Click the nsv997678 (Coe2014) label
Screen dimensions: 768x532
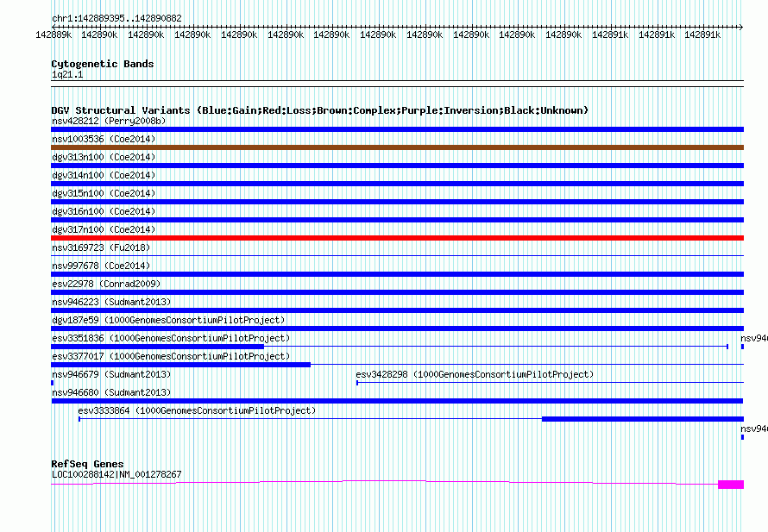(101, 266)
